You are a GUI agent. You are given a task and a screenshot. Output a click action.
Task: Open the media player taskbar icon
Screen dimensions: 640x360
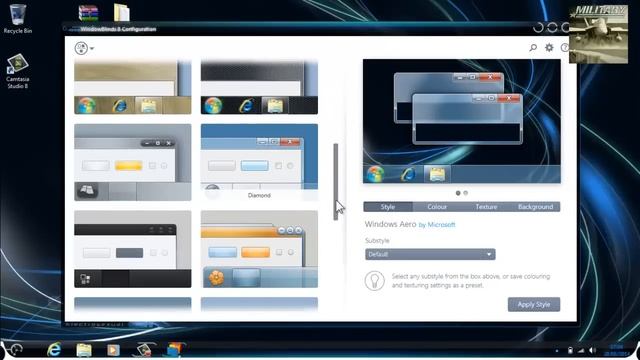[x=113, y=350]
